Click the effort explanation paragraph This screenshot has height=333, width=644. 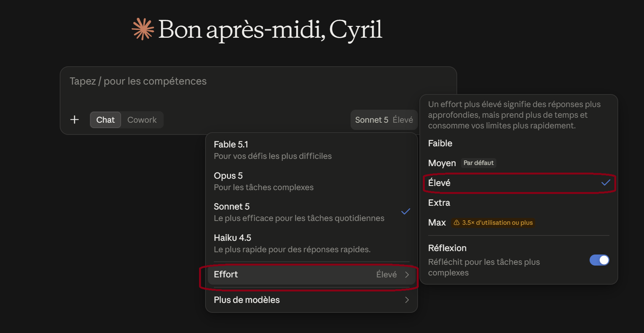pos(514,115)
